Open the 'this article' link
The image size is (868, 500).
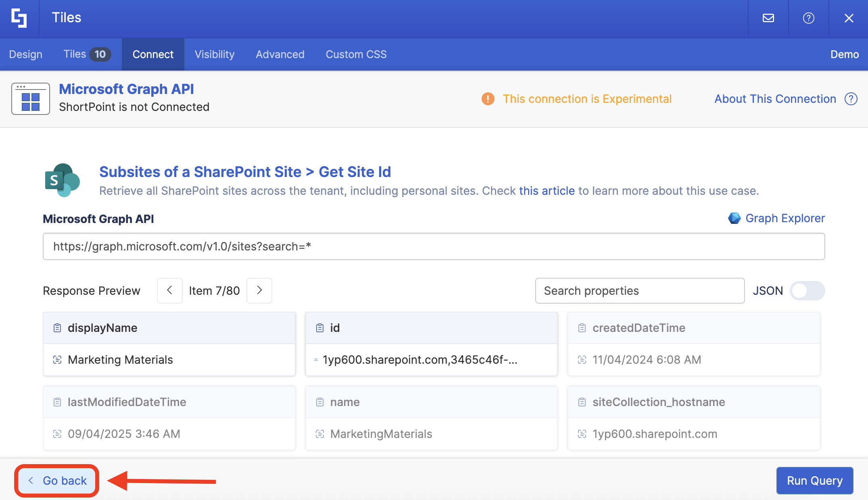[547, 191]
